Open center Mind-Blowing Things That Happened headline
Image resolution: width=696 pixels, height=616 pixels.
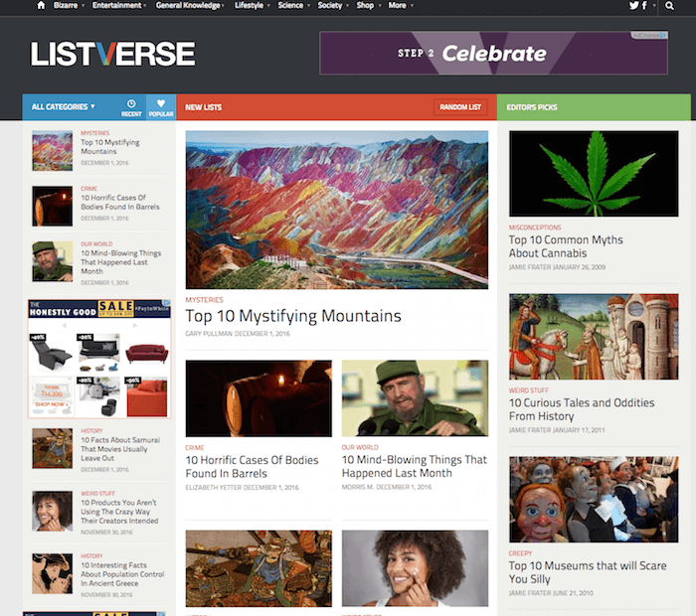click(x=415, y=466)
